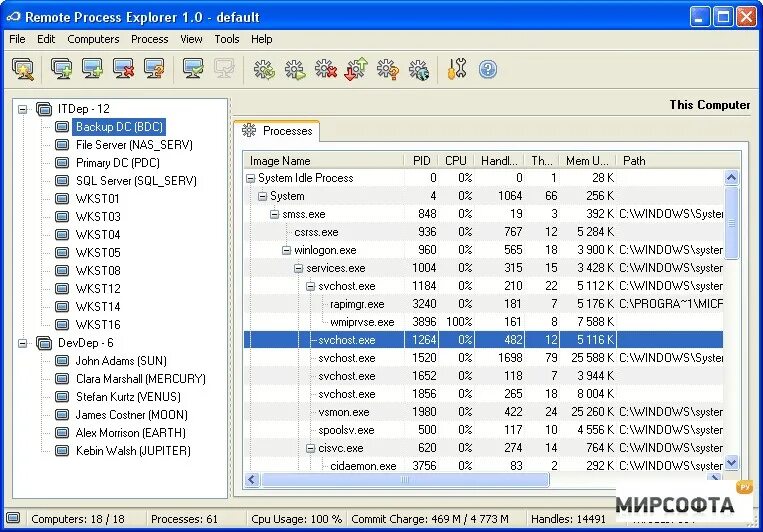
Task: Collapse the winlogon.exe process node
Action: pos(287,250)
